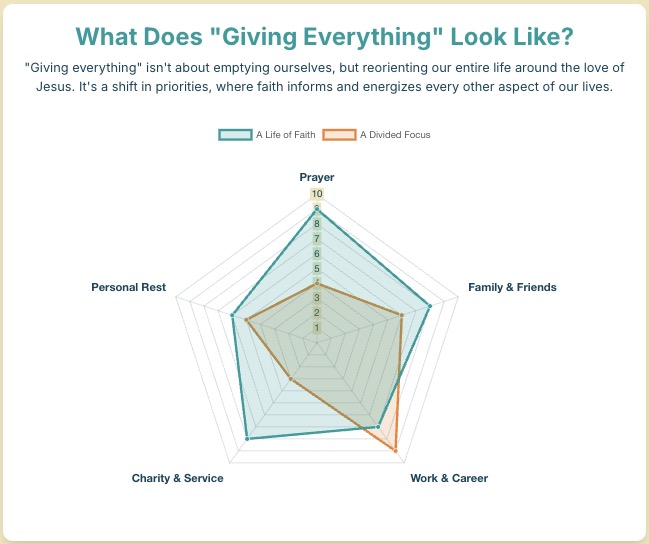Click the chart title "What Does Giving Everything Look Like?"
This screenshot has width=649, height=544.
coord(324,37)
